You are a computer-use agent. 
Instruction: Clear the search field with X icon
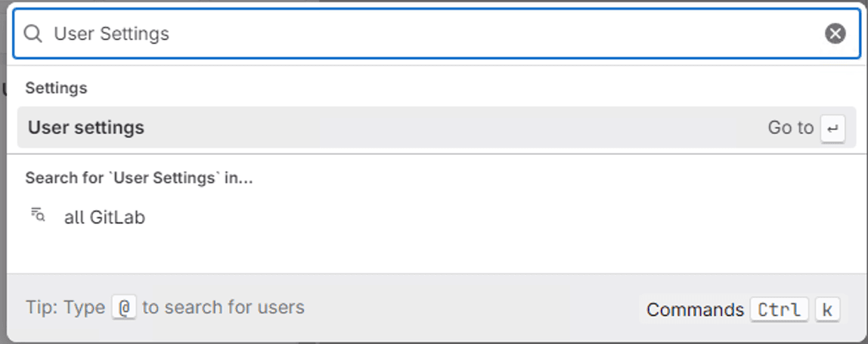pos(835,33)
